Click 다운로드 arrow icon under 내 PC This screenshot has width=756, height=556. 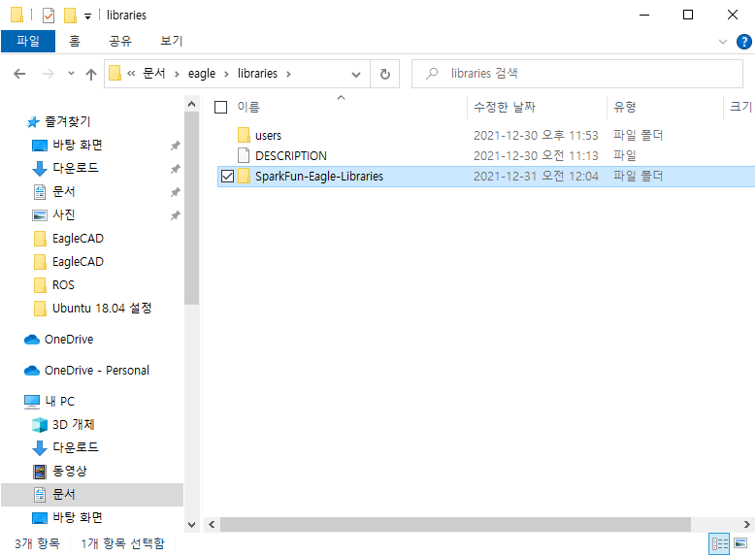(x=40, y=448)
